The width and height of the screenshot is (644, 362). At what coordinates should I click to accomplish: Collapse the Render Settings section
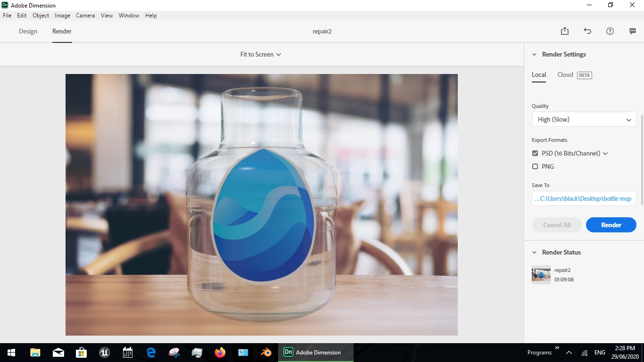[534, 54]
